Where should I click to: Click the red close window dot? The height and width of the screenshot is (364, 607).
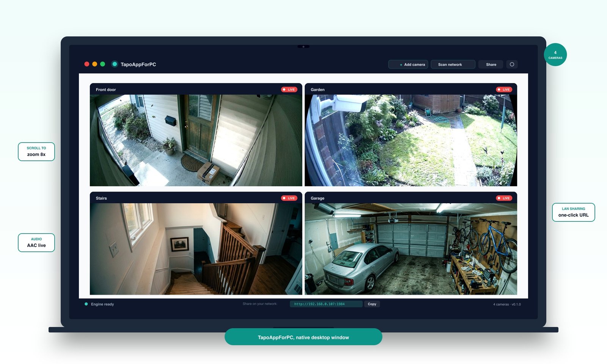pyautogui.click(x=86, y=64)
